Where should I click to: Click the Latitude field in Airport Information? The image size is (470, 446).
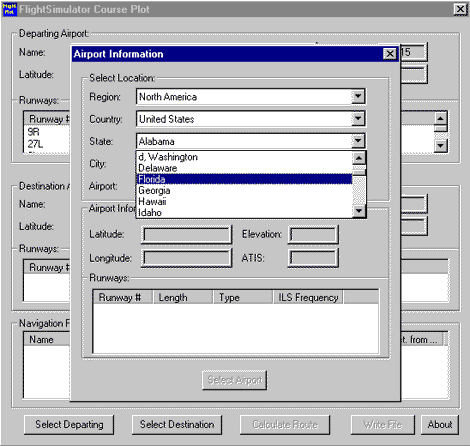[186, 235]
